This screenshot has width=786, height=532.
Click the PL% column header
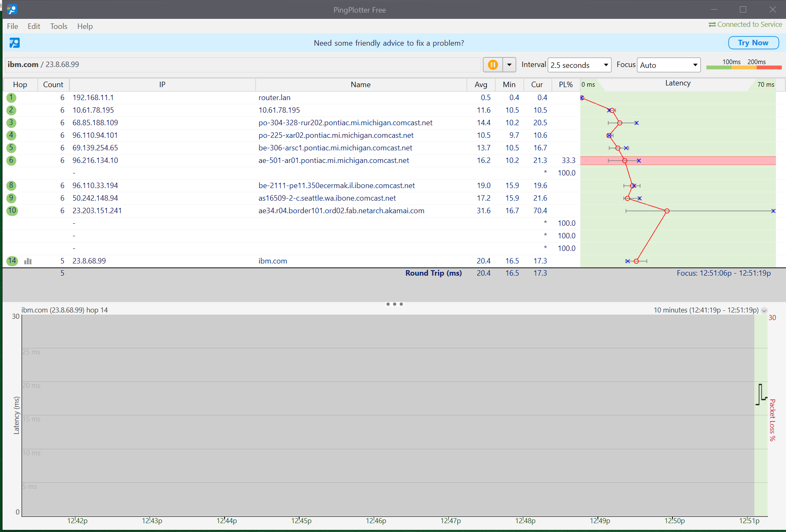[566, 85]
